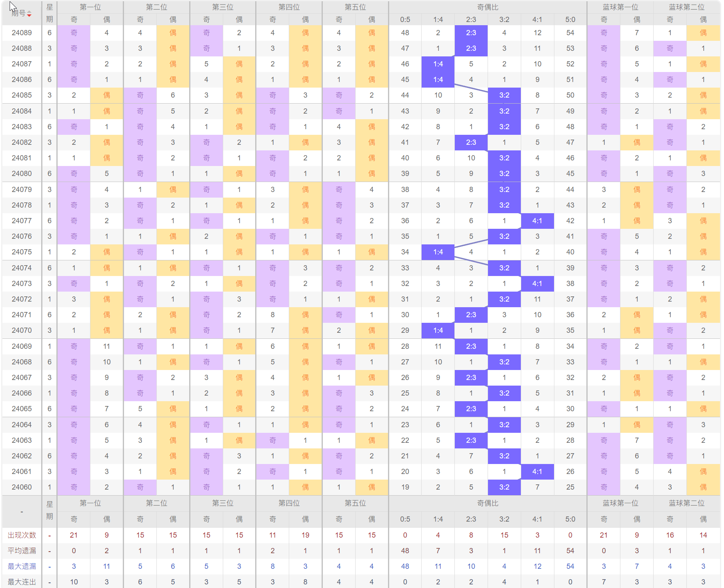Image resolution: width=724 pixels, height=588 pixels.
Task: Click value 8 in 第四位 奇 column, row 24071
Action: pyautogui.click(x=272, y=315)
